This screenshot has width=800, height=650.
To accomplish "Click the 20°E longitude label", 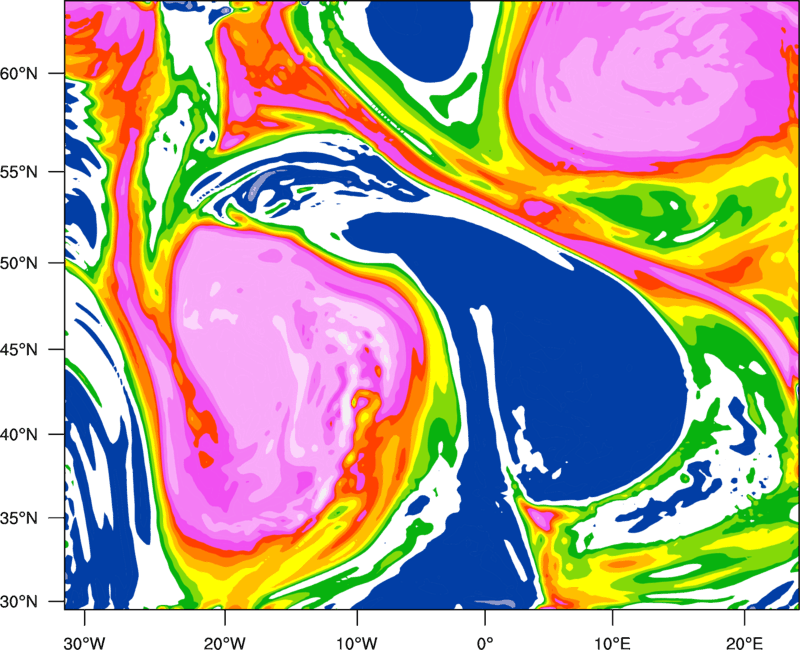I will click(744, 643).
